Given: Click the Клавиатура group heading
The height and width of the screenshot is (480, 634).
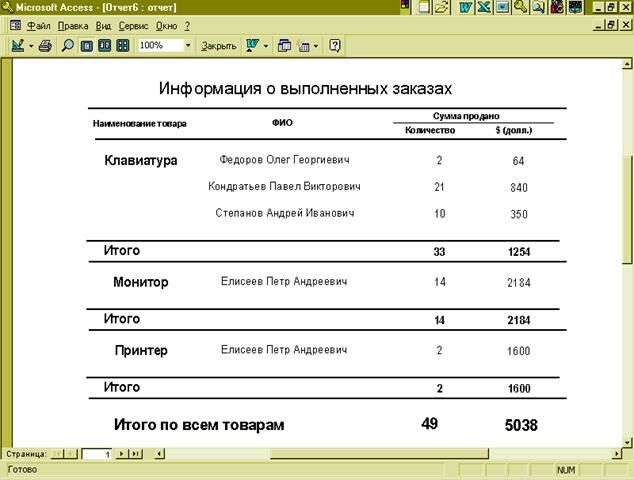Looking at the screenshot, I should coord(141,161).
